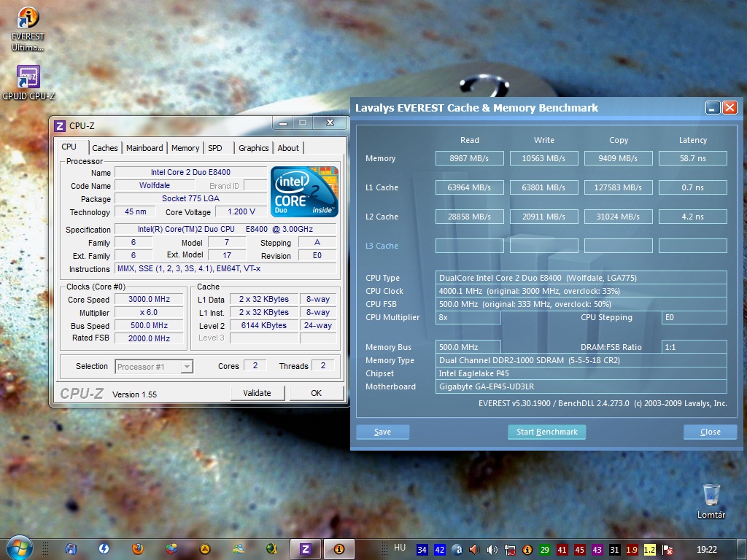The height and width of the screenshot is (560, 747).
Task: Click the Validate button in CPU-Z
Action: 258,393
